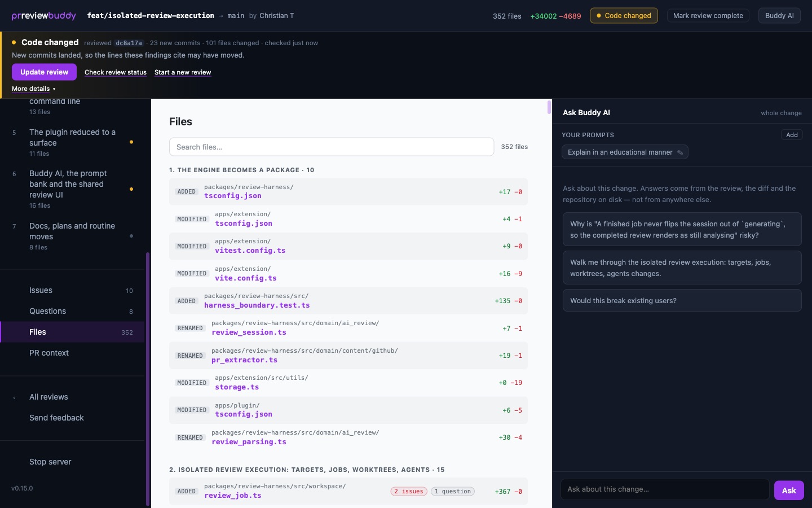The width and height of the screenshot is (812, 508).
Task: Choose suggestion about finished job risk
Action: pyautogui.click(x=682, y=229)
